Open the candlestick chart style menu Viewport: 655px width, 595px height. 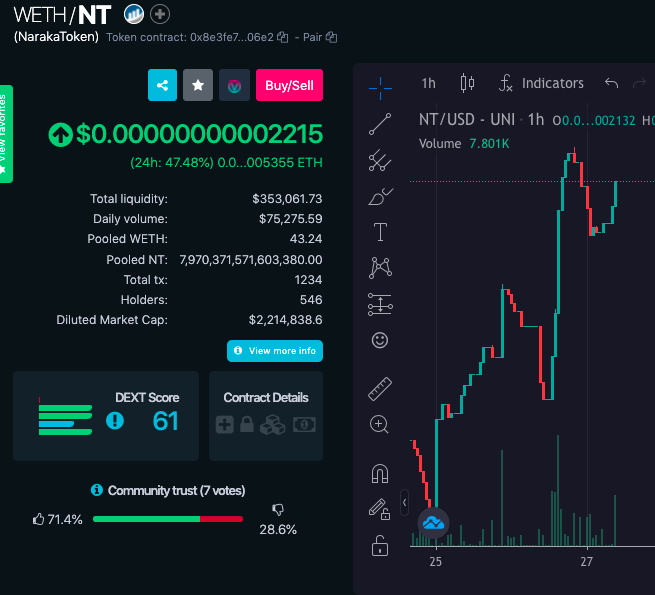point(467,83)
